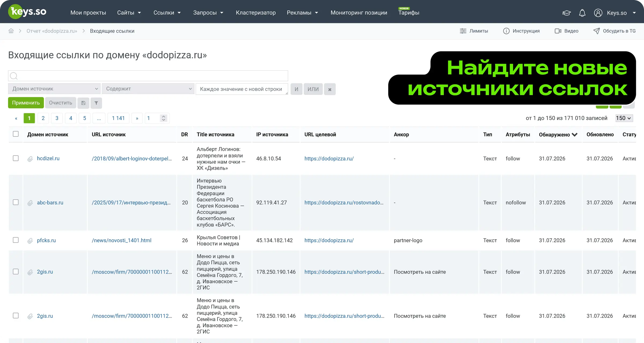Viewport: 644px width, 343px height.
Task: Open saved filters funnel icon
Action: click(x=96, y=103)
